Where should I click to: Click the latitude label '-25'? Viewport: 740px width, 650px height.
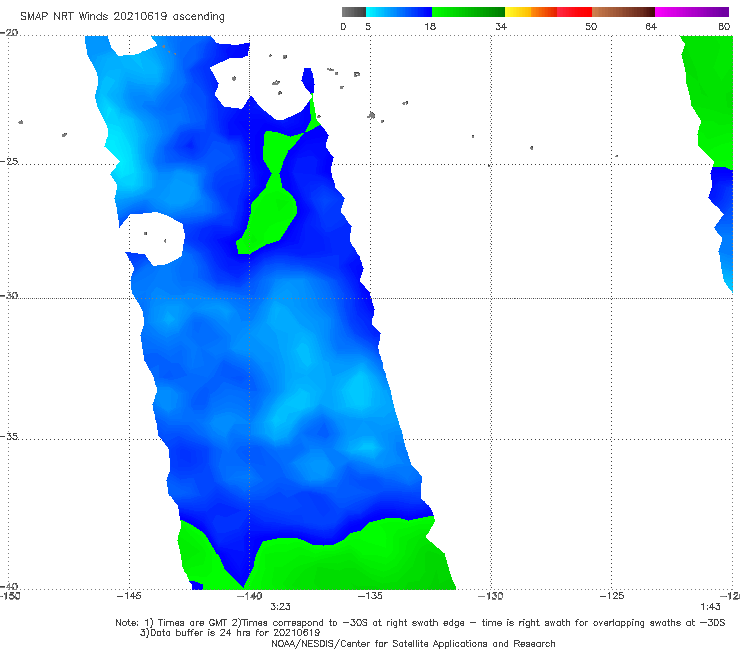tap(9, 161)
